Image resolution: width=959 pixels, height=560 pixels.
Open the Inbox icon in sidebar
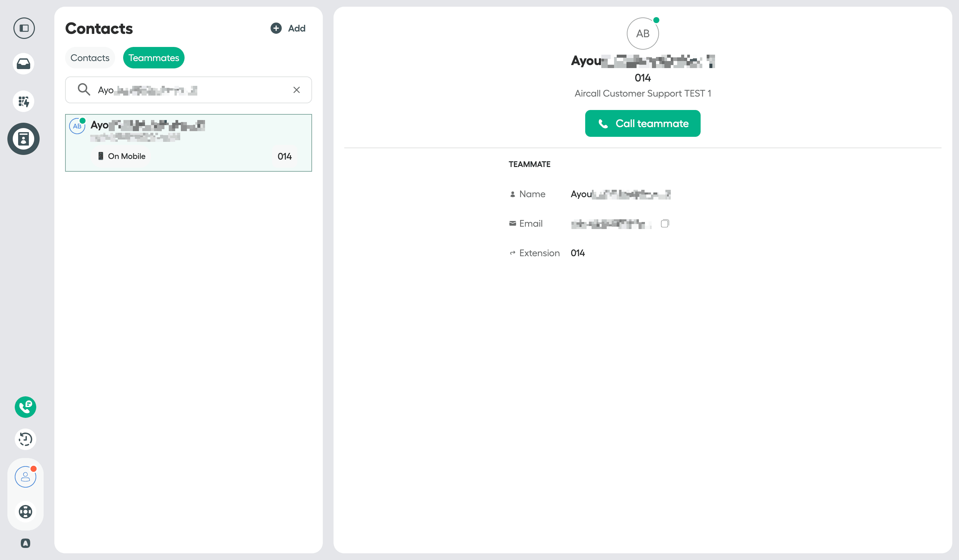[23, 63]
